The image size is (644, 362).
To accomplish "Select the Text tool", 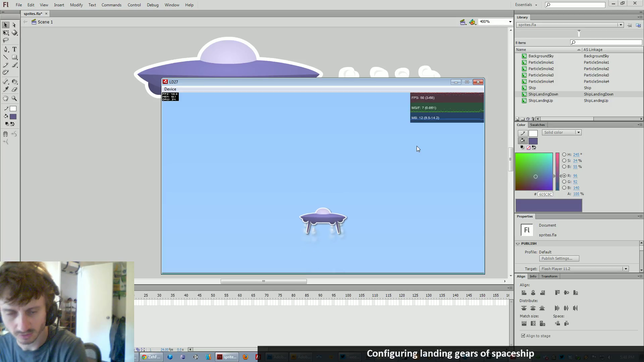I will point(14,49).
